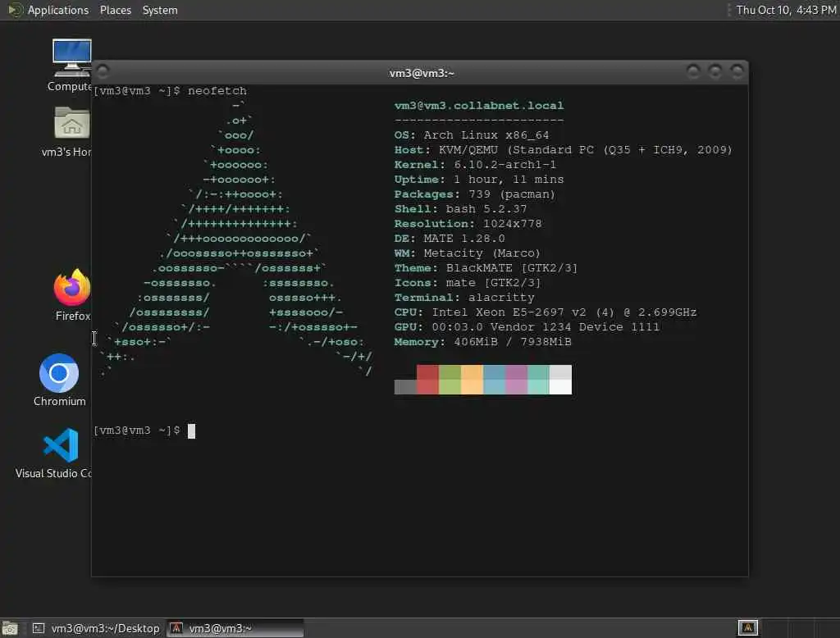Click the red color block in neofetch palette
This screenshot has height=638, width=840.
click(x=427, y=379)
